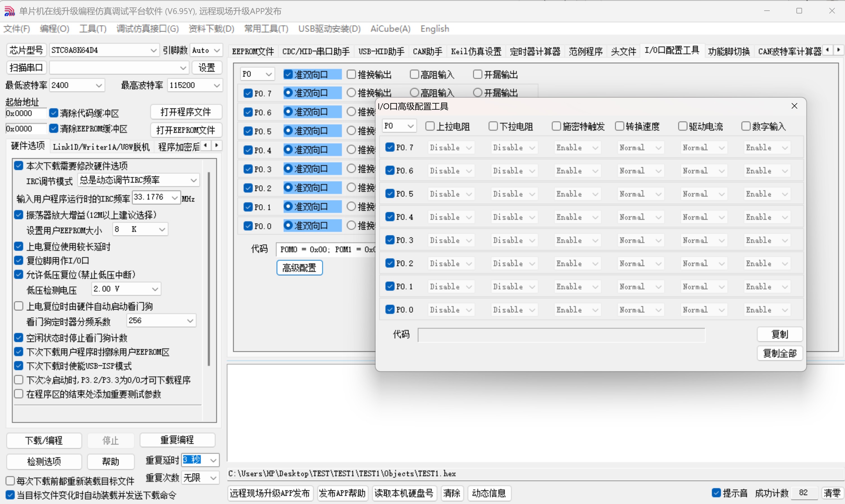The height and width of the screenshot is (504, 845).
Task: Check 上拉电阻 header checkbox in dialog
Action: (x=430, y=126)
